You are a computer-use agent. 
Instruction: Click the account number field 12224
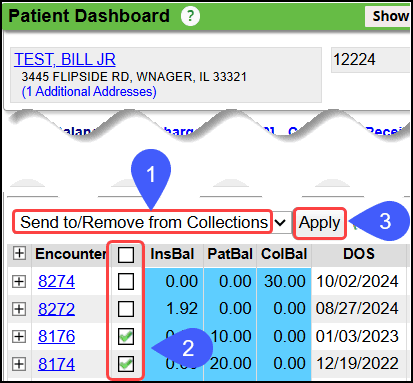click(x=370, y=60)
